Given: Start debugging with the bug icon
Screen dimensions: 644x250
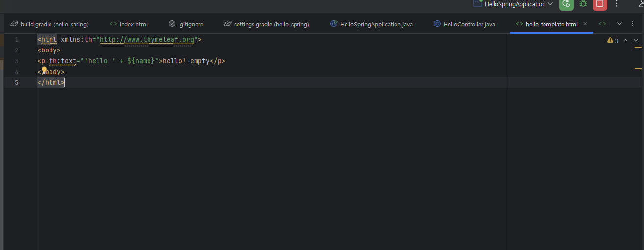Looking at the screenshot, I should click(x=583, y=4).
